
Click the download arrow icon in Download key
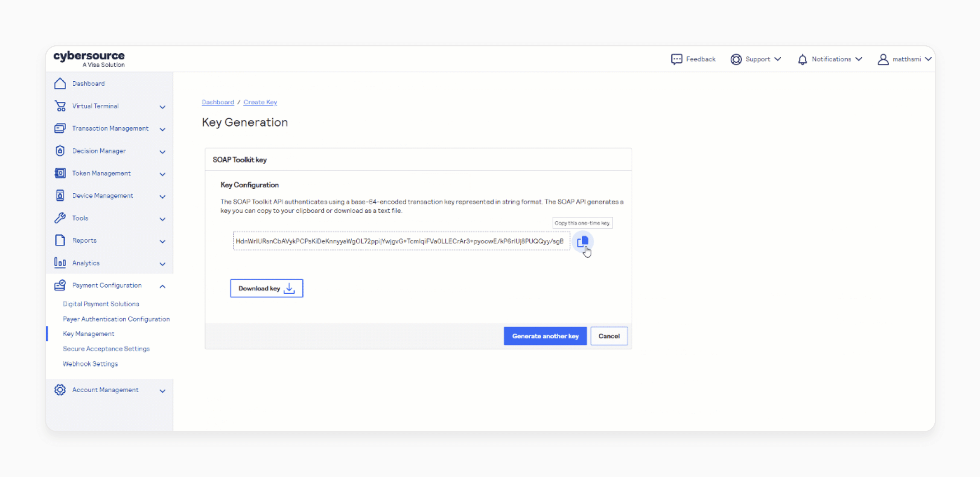(x=289, y=288)
